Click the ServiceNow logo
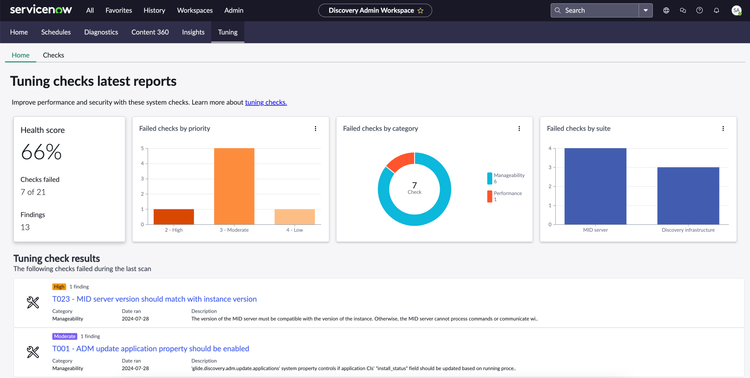The width and height of the screenshot is (750, 378). [x=41, y=10]
